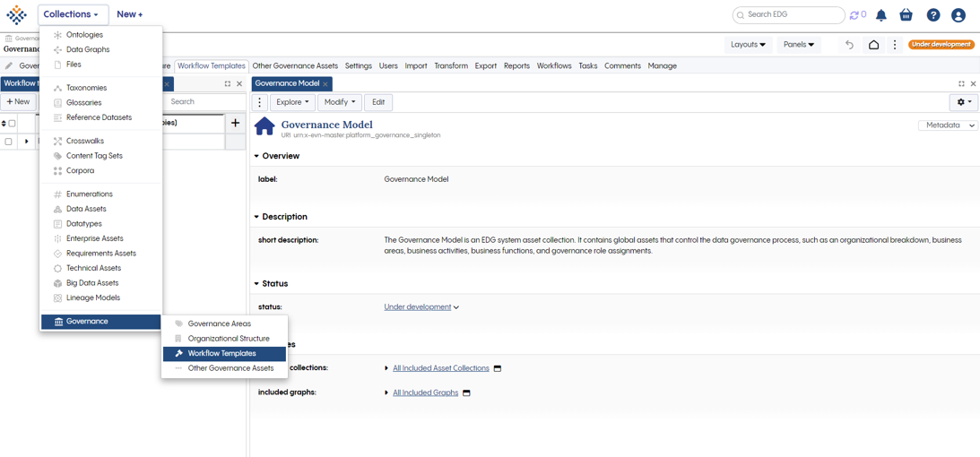Open the help question mark icon
The height and width of the screenshot is (457, 980).
pos(933,15)
